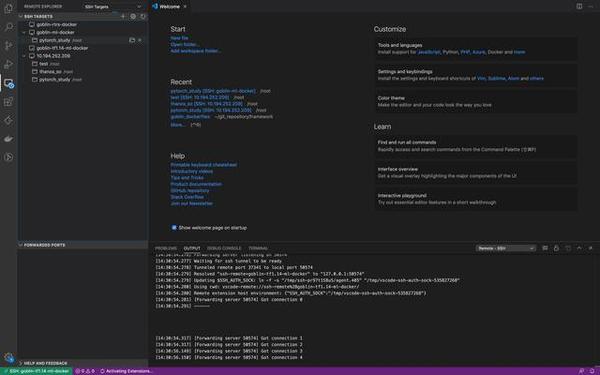
Task: Open the output log in an editor
Action: click(568, 248)
